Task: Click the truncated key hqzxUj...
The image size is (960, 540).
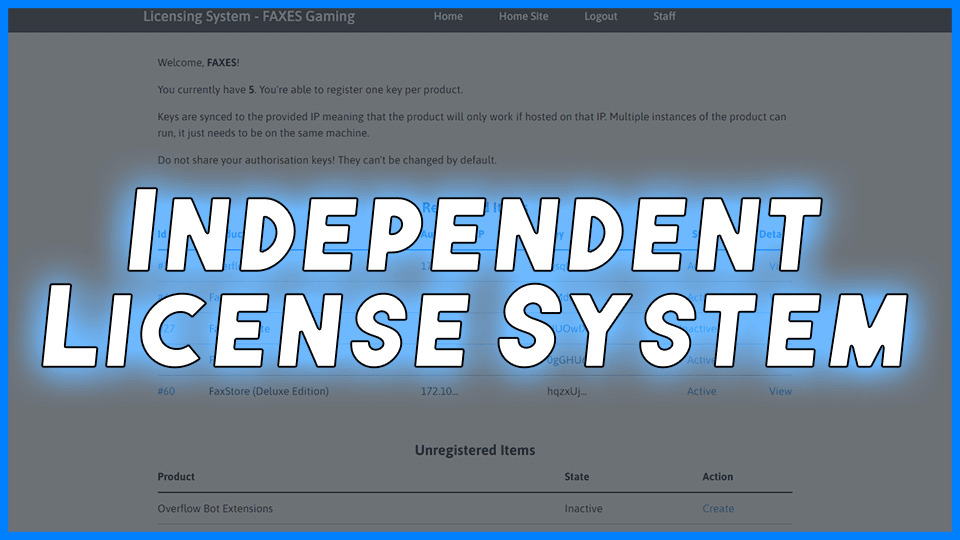Action: 567,391
